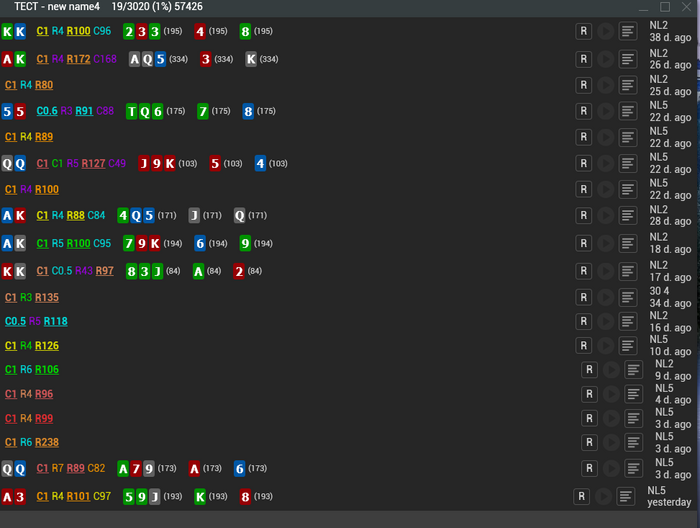
Task: Open notes icon for the R172 C168 hand
Action: [628, 59]
